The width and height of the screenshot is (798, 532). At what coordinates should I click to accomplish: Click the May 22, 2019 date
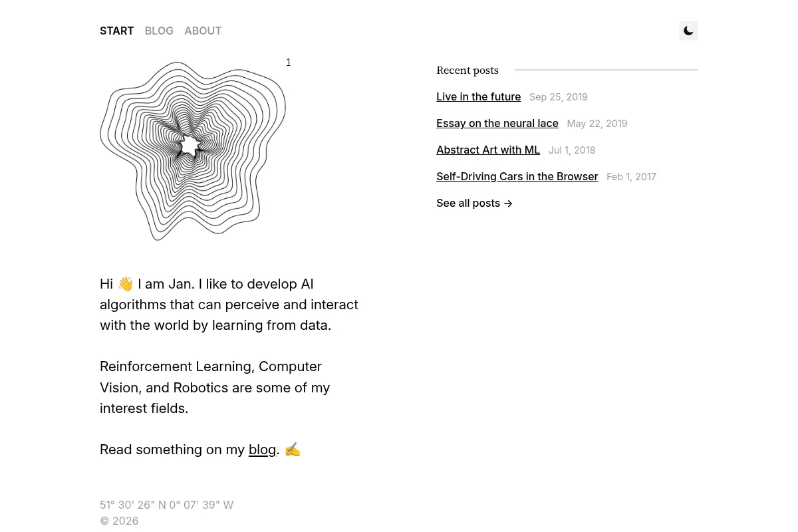(597, 124)
